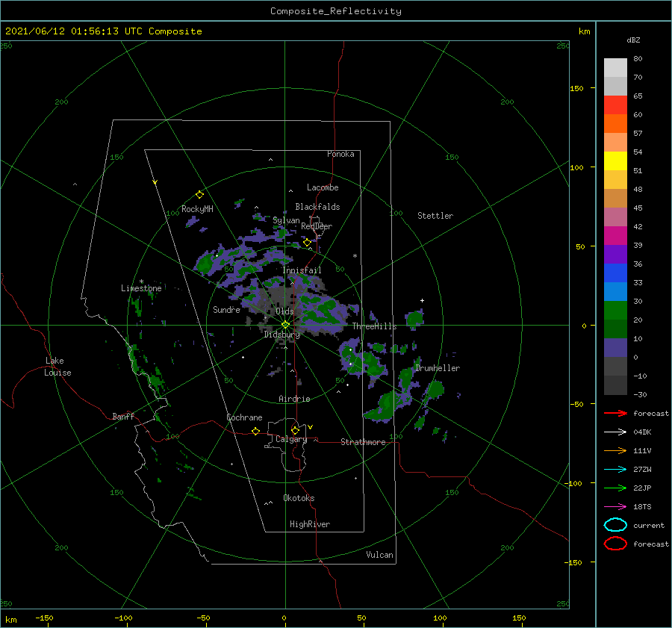Pick the red 60-65 dBZ swatch
This screenshot has width=672, height=628.
click(615, 105)
